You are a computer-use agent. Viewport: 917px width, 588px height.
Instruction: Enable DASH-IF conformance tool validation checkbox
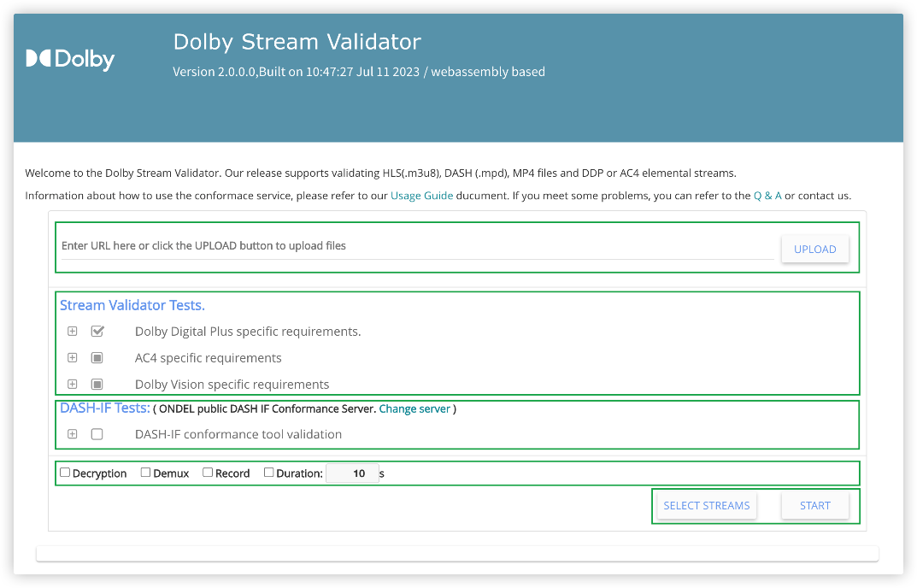[97, 434]
